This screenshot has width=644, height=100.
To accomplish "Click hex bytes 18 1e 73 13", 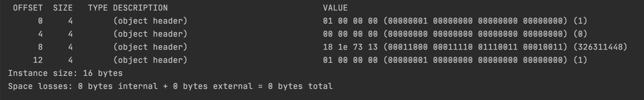I will (x=350, y=47).
